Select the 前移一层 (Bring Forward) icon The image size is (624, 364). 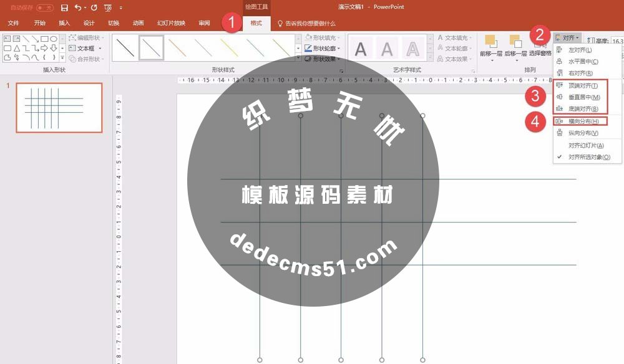pos(490,41)
